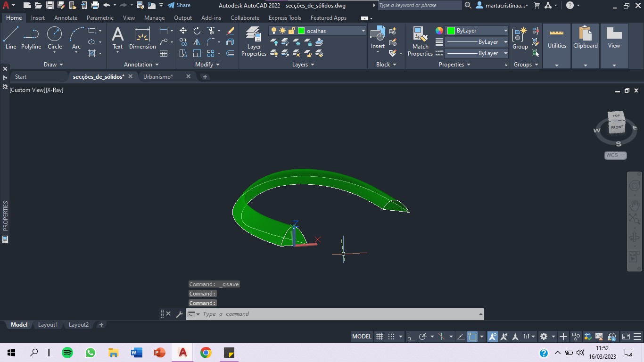Click the Erase tool icon
Image resolution: width=644 pixels, height=362 pixels.
click(x=230, y=31)
